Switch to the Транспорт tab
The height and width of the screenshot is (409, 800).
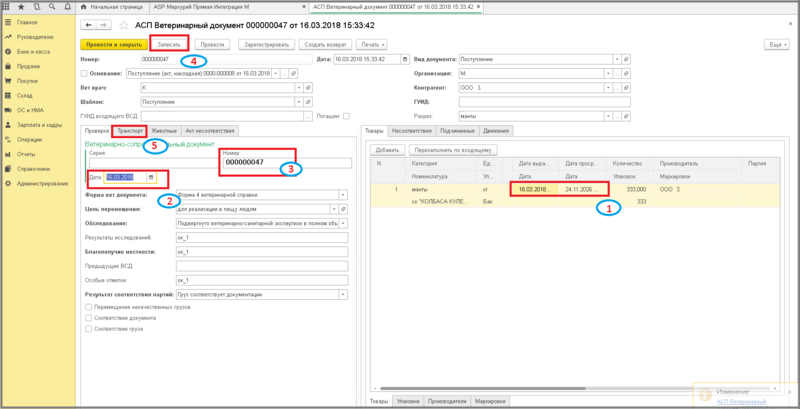click(130, 131)
